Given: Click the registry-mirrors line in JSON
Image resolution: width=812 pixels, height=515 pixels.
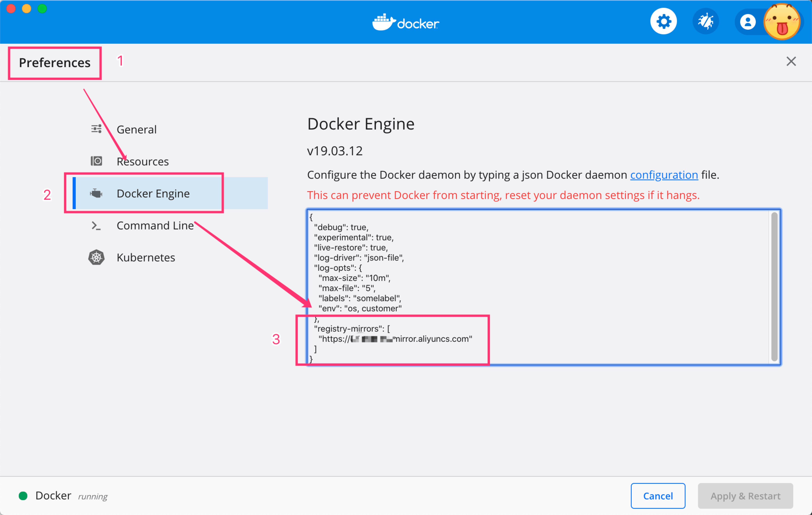Looking at the screenshot, I should point(352,329).
